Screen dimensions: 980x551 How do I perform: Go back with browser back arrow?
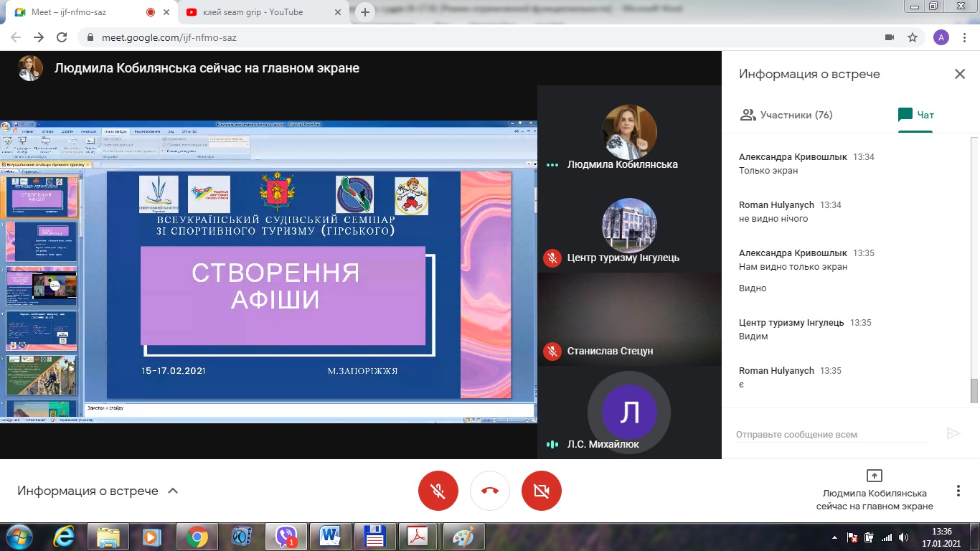tap(16, 37)
